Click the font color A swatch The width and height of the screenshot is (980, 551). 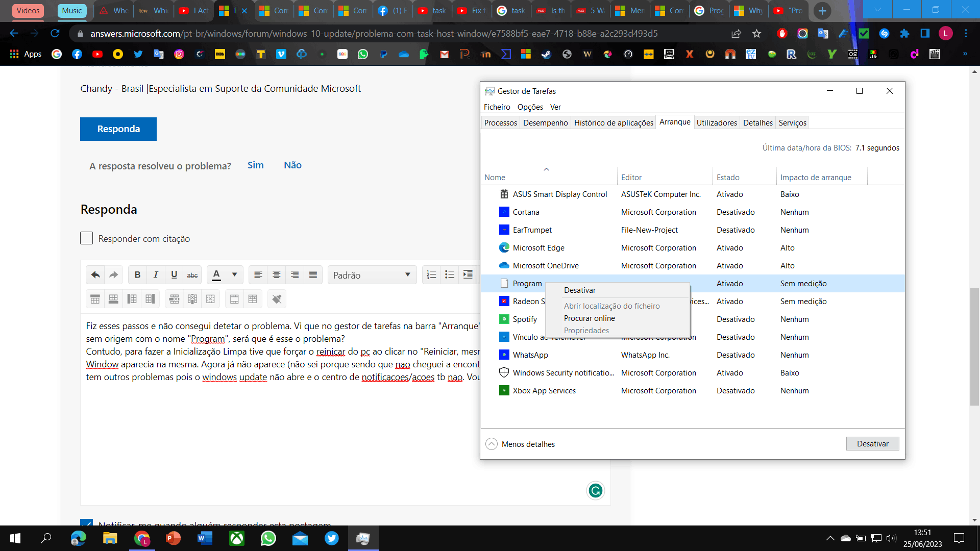coord(216,275)
